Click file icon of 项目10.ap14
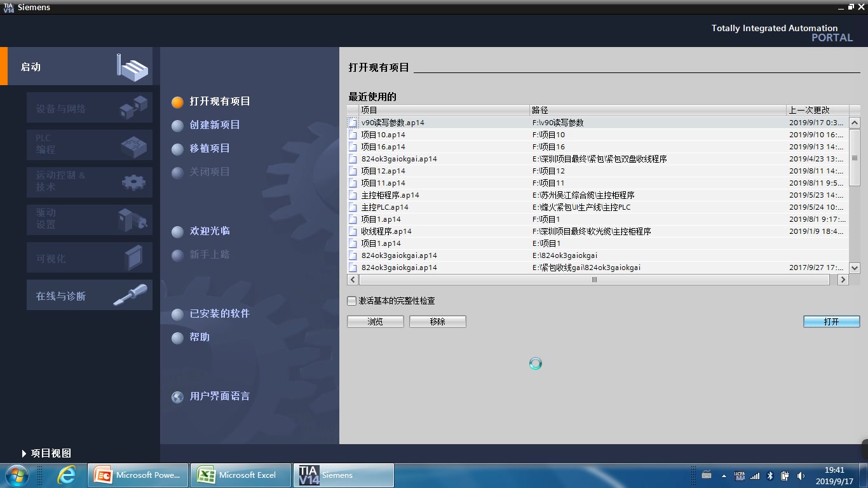868x488 pixels. tap(353, 135)
